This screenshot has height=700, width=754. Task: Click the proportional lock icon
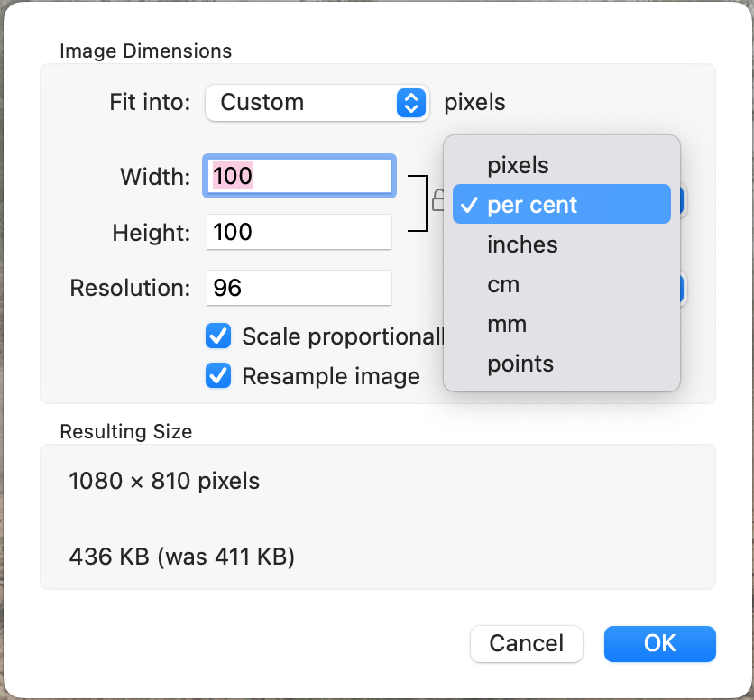point(437,198)
